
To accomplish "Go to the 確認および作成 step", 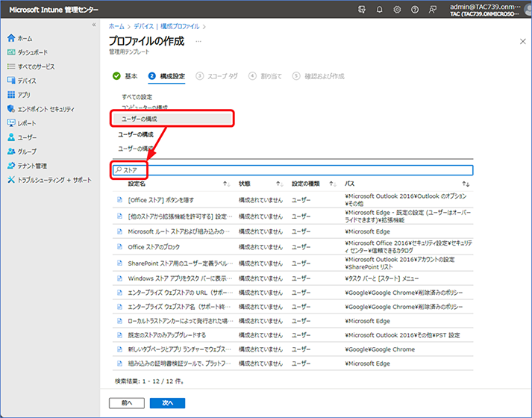I will (x=319, y=76).
